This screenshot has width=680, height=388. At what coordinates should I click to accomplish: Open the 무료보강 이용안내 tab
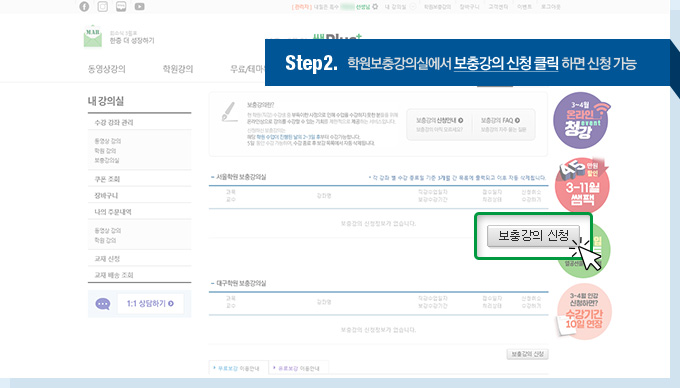pos(238,368)
